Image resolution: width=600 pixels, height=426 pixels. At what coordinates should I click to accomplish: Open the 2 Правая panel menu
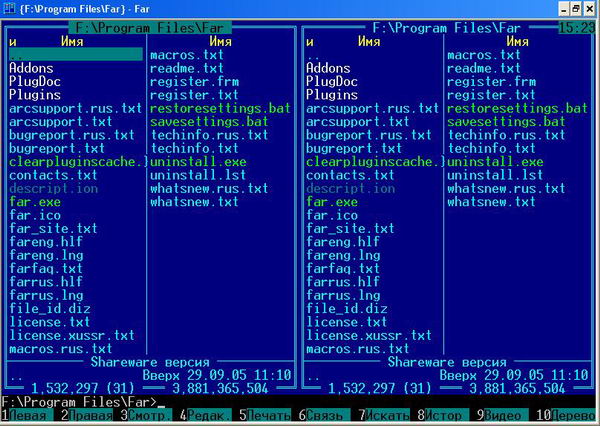[88, 413]
